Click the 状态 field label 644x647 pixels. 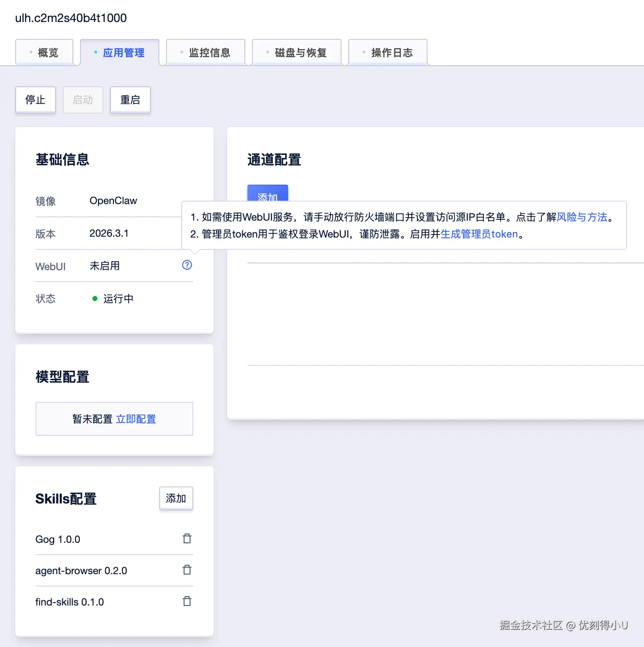pyautogui.click(x=46, y=299)
